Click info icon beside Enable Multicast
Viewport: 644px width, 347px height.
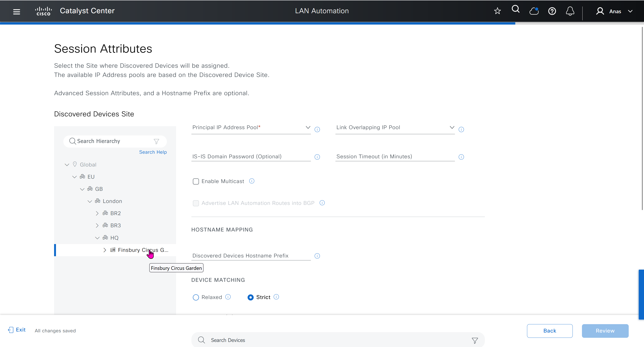pos(252,181)
